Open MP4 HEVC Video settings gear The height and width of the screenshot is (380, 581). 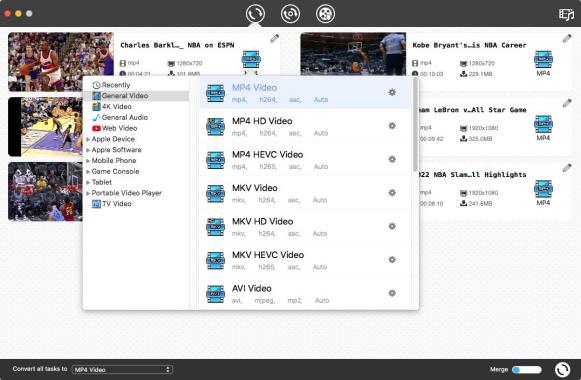(x=392, y=159)
